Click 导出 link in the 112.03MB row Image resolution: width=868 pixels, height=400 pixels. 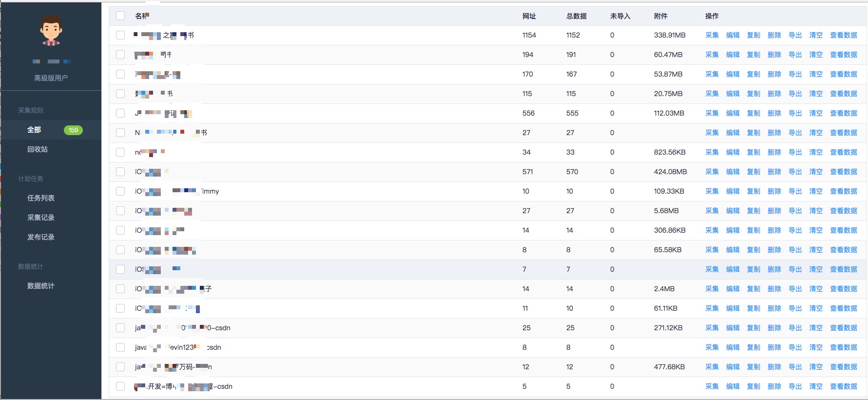pos(795,113)
